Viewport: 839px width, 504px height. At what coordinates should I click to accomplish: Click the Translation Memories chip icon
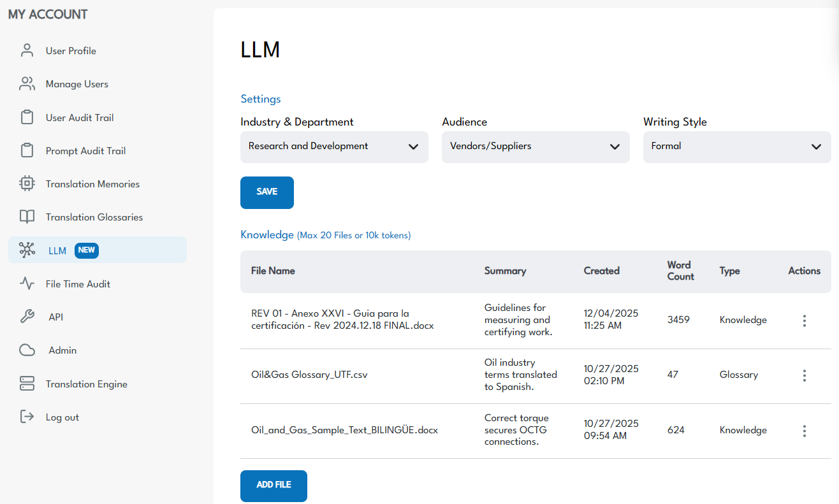coord(27,184)
